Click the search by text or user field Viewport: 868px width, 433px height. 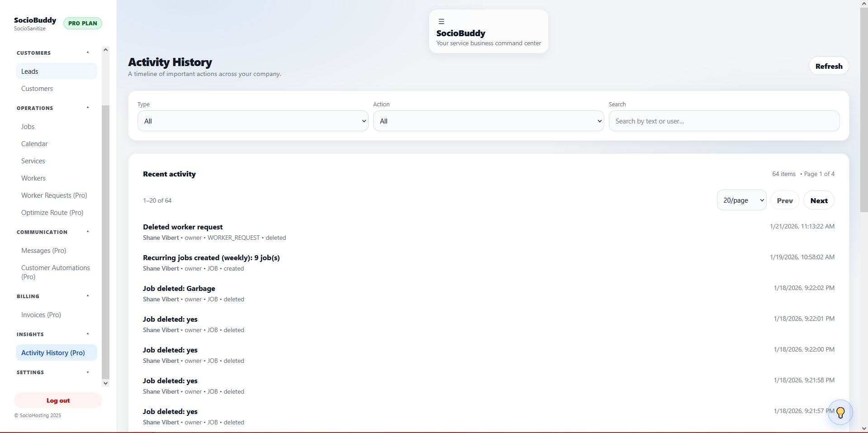724,121
